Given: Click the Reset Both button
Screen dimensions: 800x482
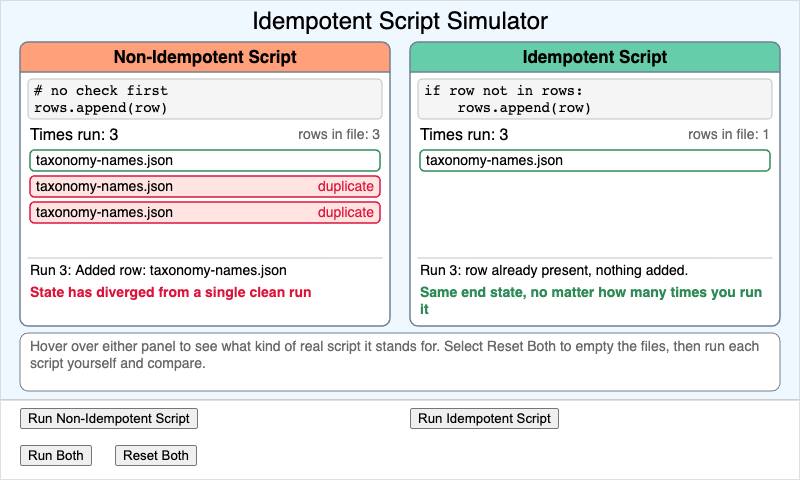Looking at the screenshot, I should point(156,455).
